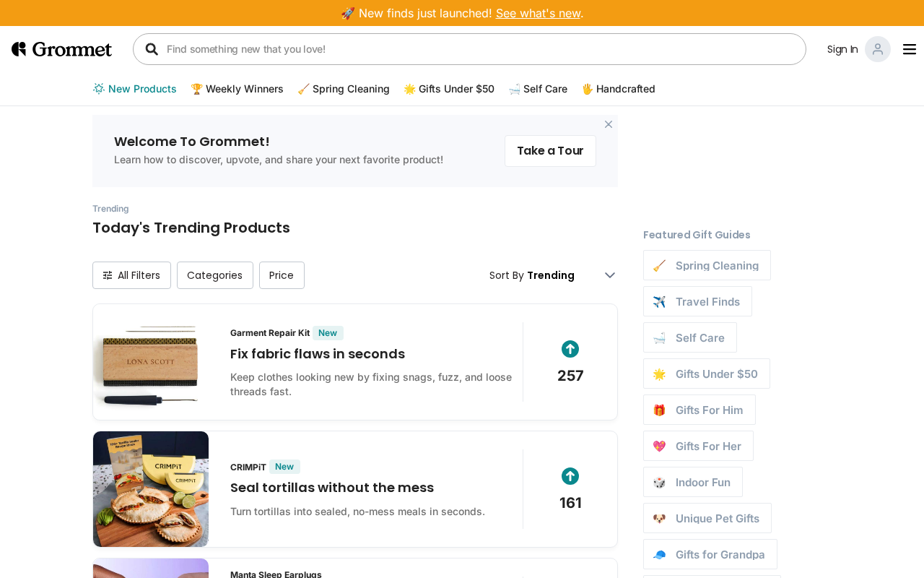Open the hamburger menu
This screenshot has height=578, width=924.
pyautogui.click(x=909, y=49)
